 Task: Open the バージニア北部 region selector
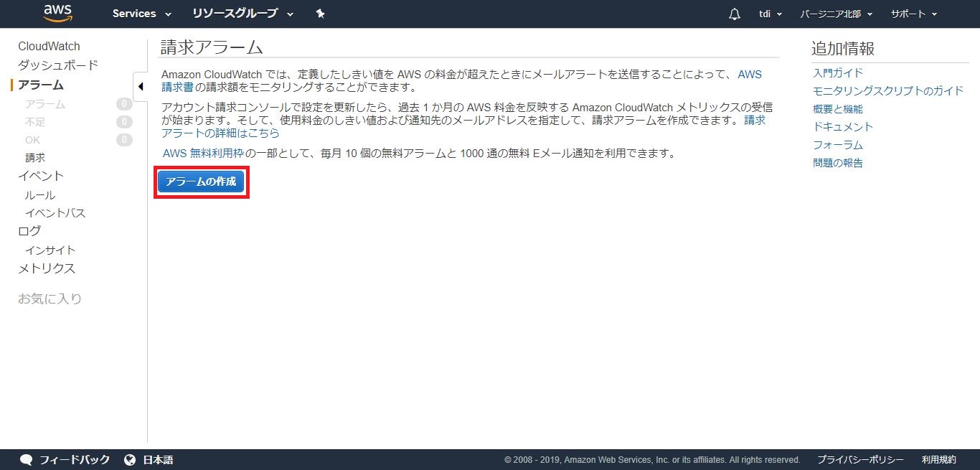836,14
